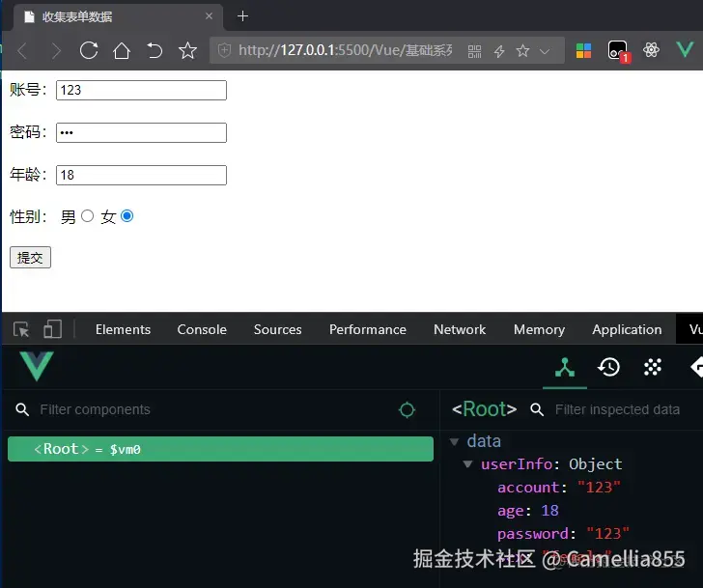The width and height of the screenshot is (703, 588).
Task: Switch to the Network tab
Action: [x=460, y=329]
